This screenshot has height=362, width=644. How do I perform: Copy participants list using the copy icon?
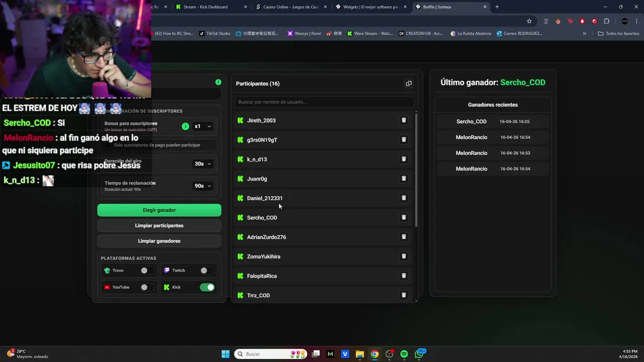[409, 83]
